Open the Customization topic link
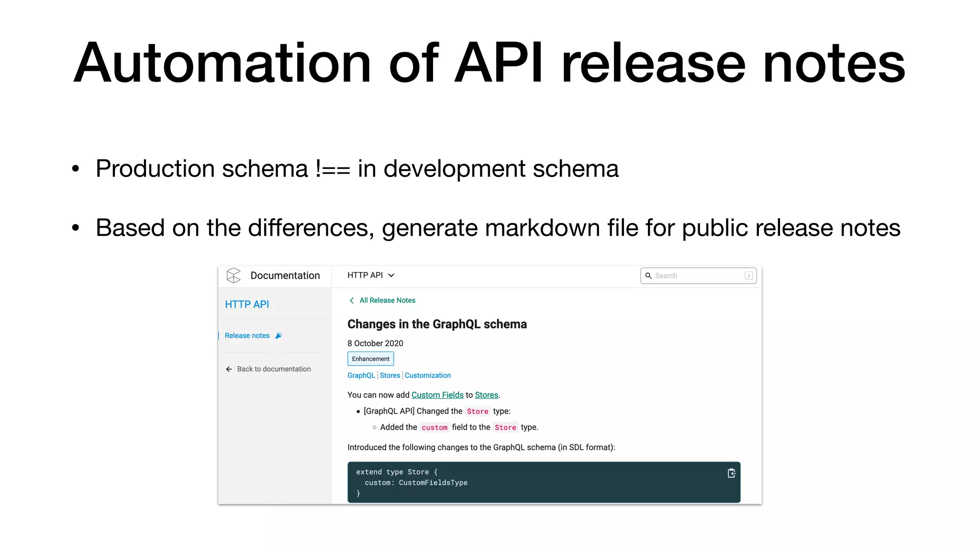Screen dimensions: 980x551 click(x=428, y=375)
